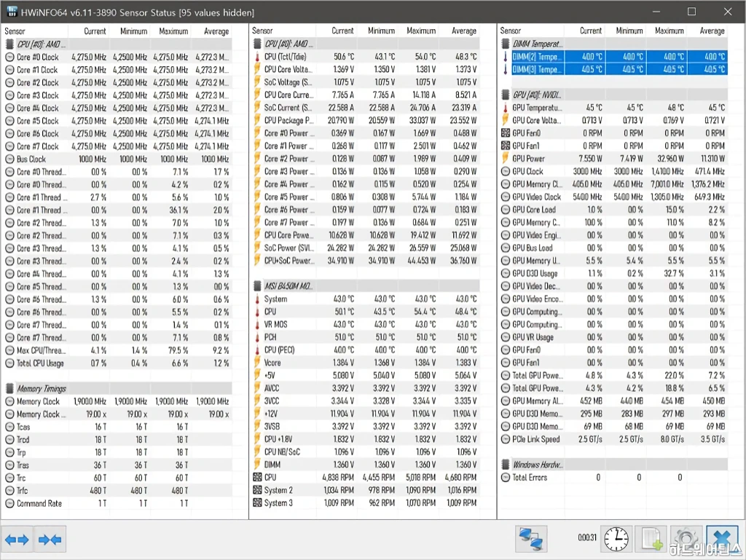The height and width of the screenshot is (560, 746).
Task: Click the expand columns arrows button
Action: [x=17, y=540]
